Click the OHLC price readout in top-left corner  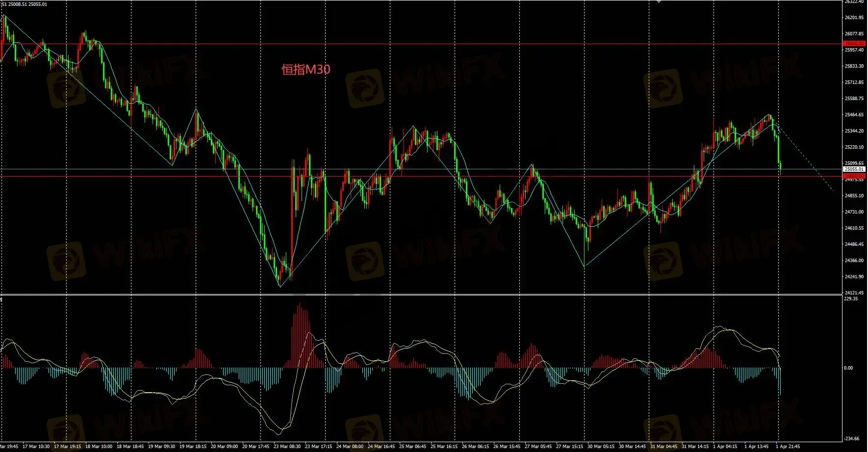(x=25, y=4)
